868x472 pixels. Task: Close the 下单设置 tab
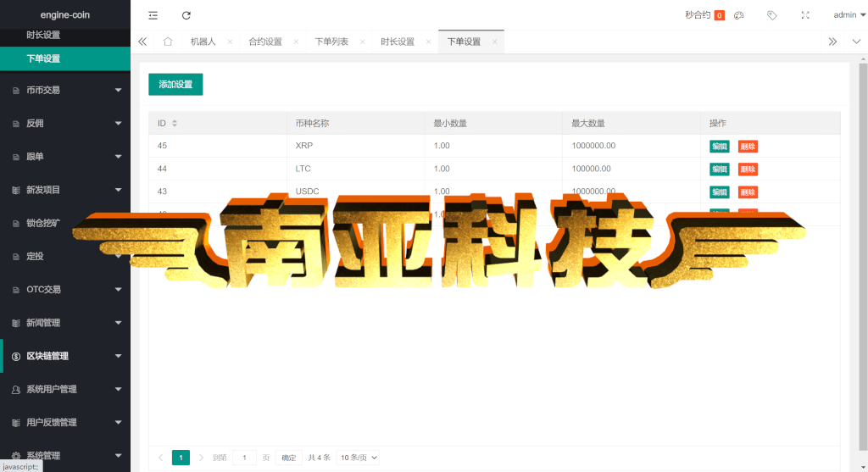click(495, 42)
